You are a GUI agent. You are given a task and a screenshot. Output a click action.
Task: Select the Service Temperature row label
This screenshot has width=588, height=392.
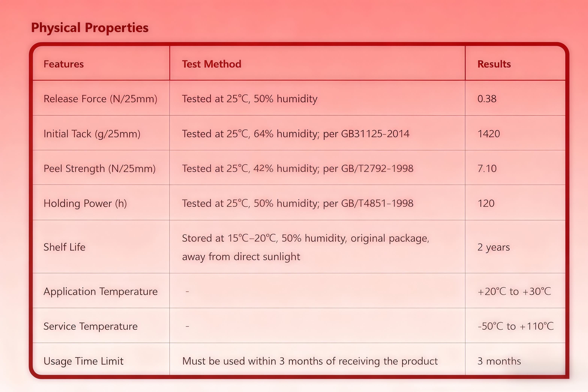point(91,327)
